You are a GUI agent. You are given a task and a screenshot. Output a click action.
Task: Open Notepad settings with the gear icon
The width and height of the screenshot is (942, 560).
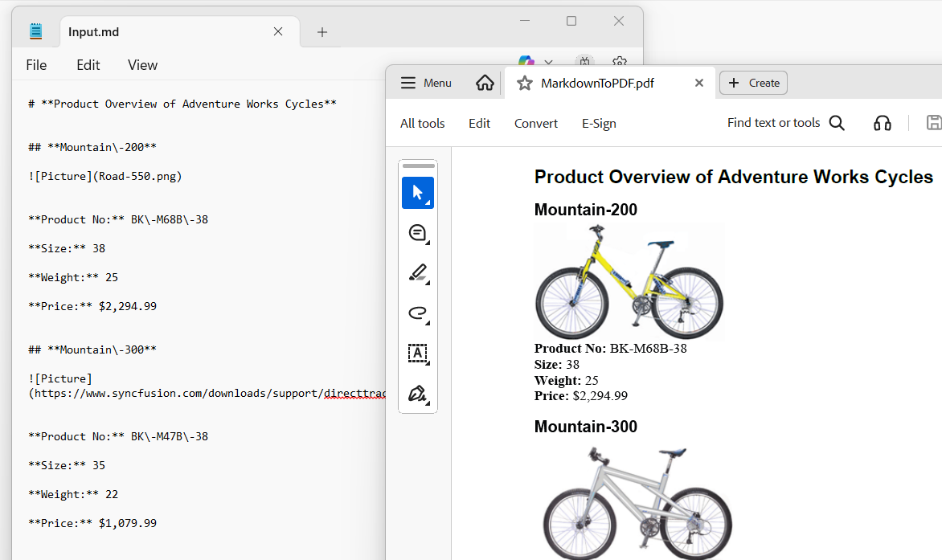click(619, 62)
